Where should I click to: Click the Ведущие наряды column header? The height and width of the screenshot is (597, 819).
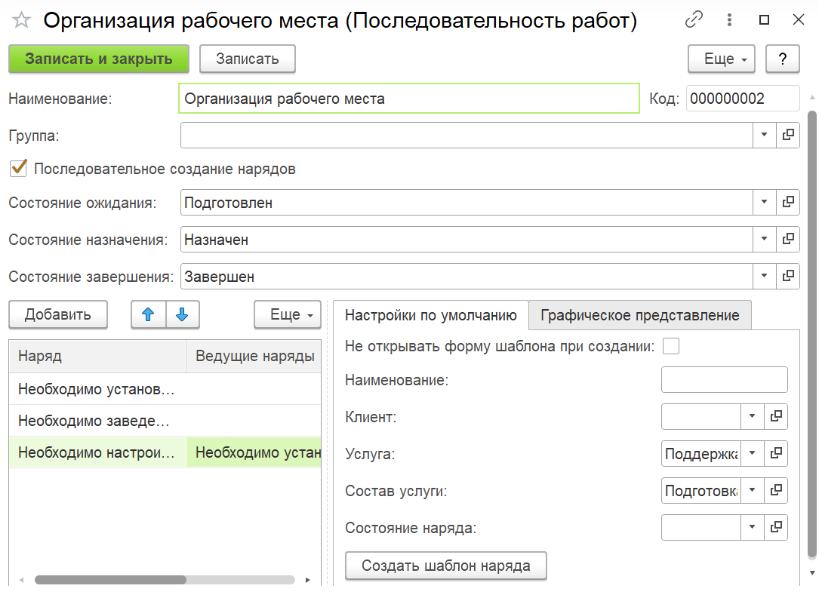click(x=254, y=356)
